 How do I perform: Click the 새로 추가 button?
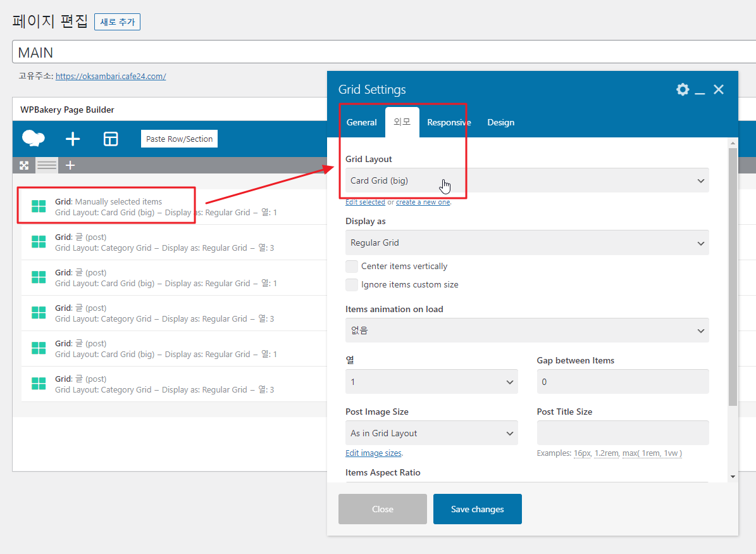pyautogui.click(x=117, y=22)
